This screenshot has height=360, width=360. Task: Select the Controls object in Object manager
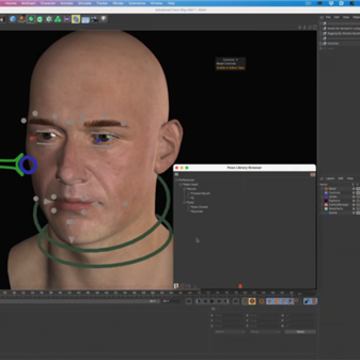(x=333, y=43)
